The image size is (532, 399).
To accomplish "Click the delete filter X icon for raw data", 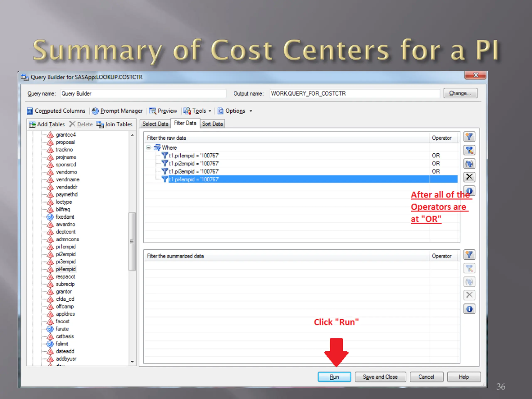I will point(469,177).
